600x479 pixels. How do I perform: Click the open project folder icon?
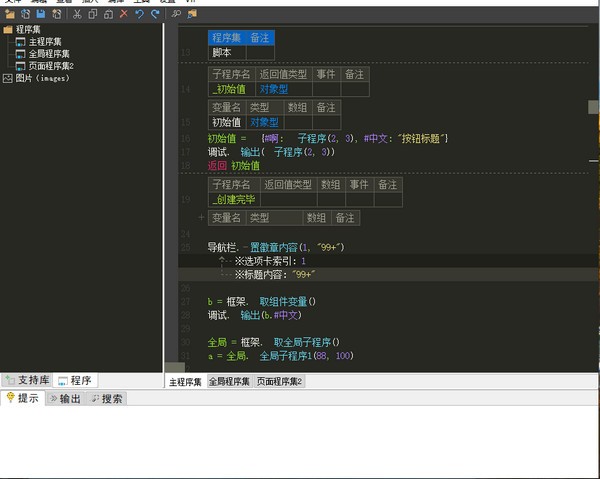(x=10, y=15)
